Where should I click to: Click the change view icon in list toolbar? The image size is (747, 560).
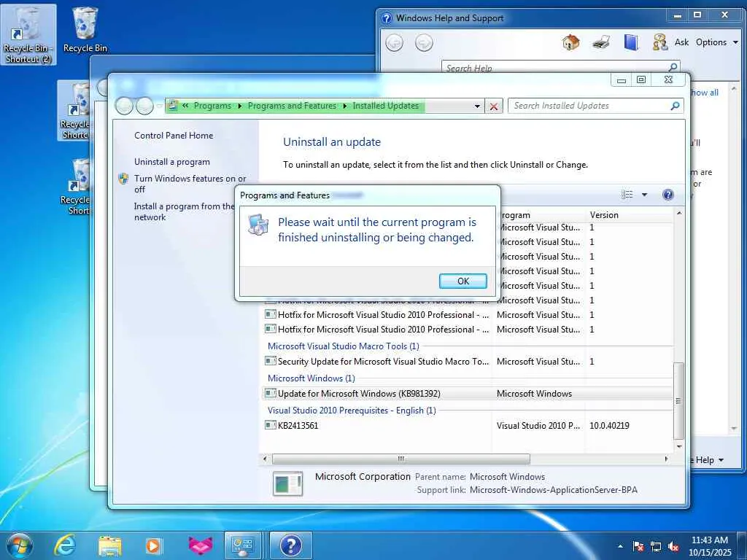point(627,194)
